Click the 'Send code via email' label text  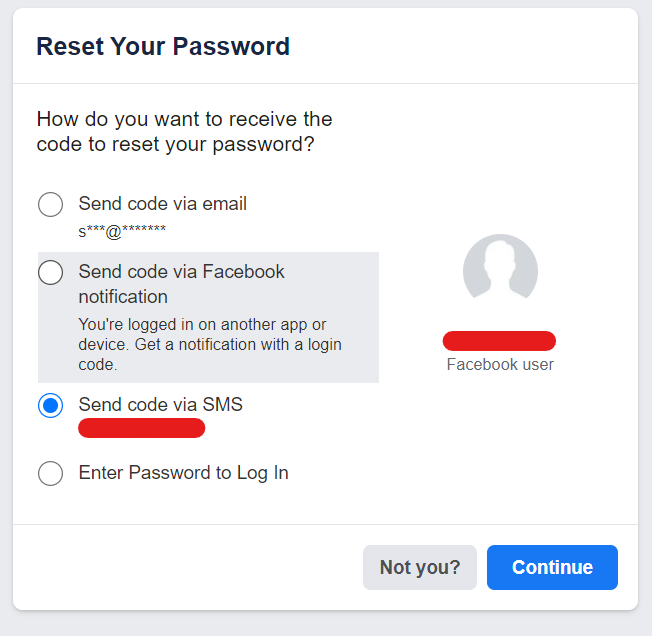click(x=163, y=204)
